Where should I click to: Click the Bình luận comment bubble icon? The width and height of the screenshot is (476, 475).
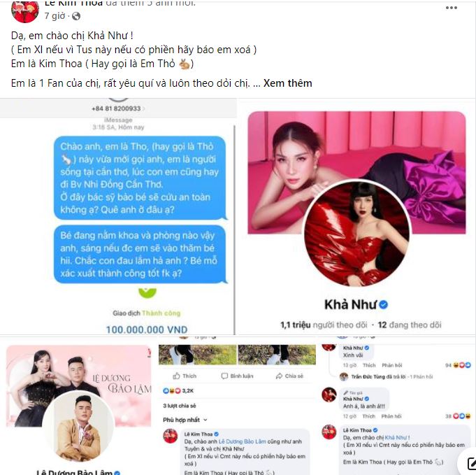pyautogui.click(x=224, y=376)
